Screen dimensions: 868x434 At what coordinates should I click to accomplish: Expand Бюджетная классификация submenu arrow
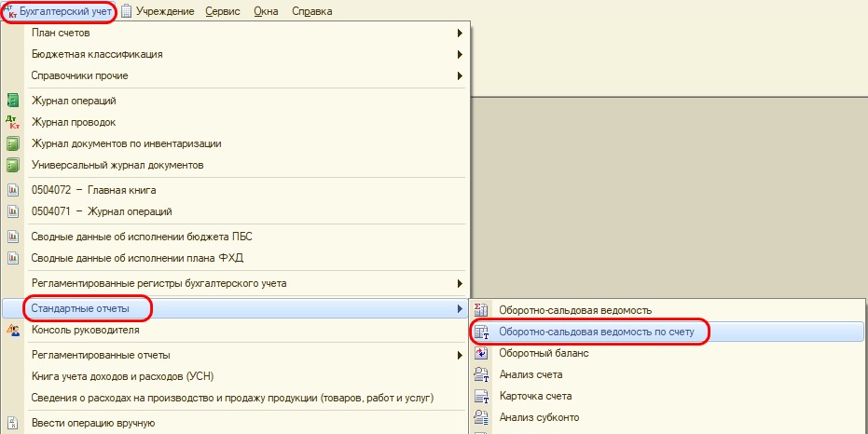[460, 54]
